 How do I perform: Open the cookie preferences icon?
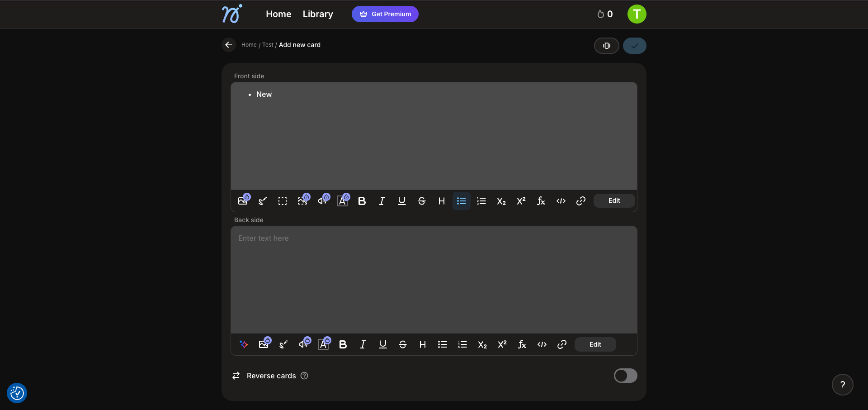pyautogui.click(x=17, y=393)
